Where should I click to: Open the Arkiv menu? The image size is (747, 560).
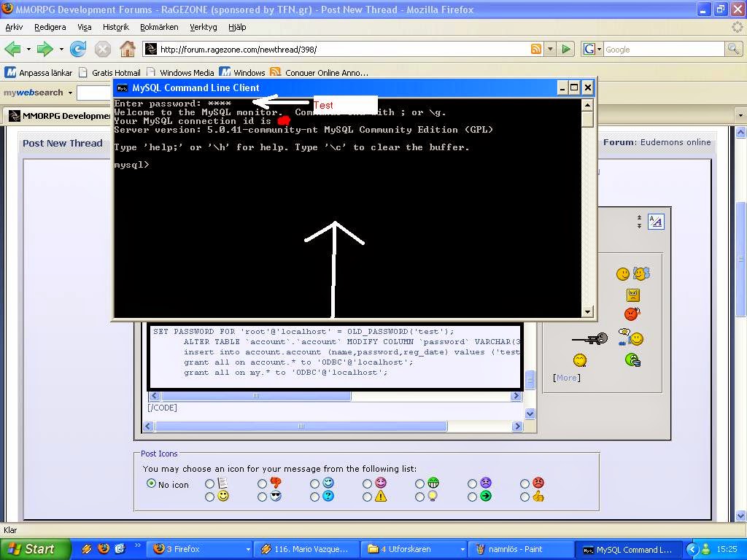pos(14,27)
